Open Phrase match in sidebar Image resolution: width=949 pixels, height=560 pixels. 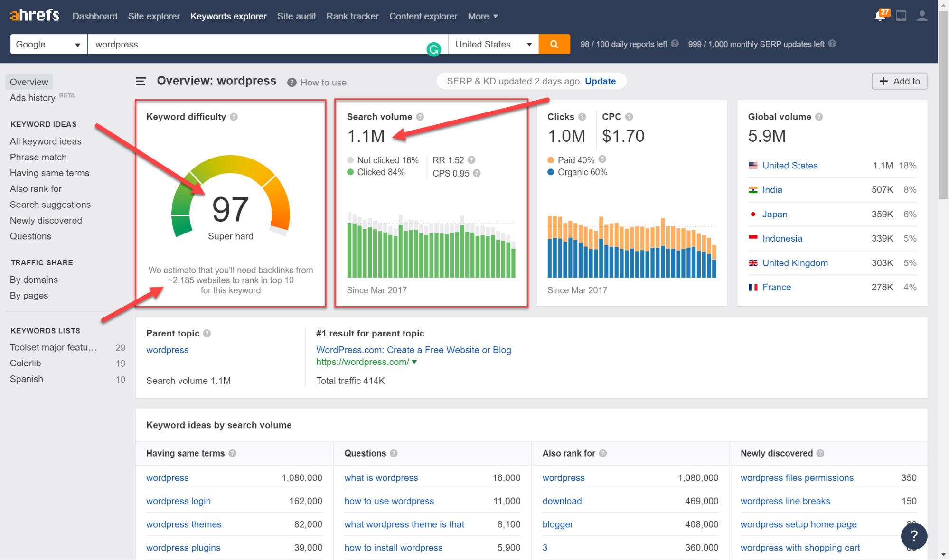pyautogui.click(x=38, y=157)
